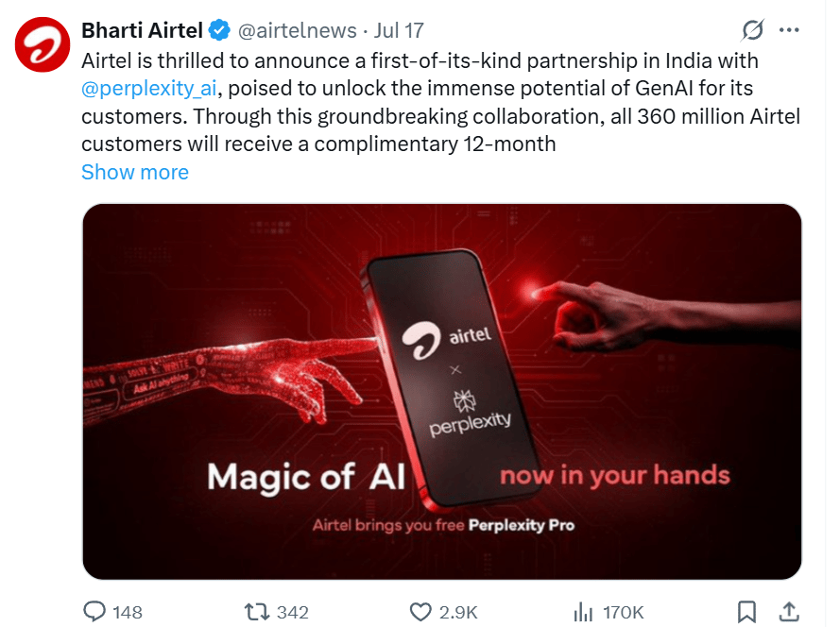The width and height of the screenshot is (840, 627).
Task: Open the @perplexity_ai mention link
Action: 149,89
